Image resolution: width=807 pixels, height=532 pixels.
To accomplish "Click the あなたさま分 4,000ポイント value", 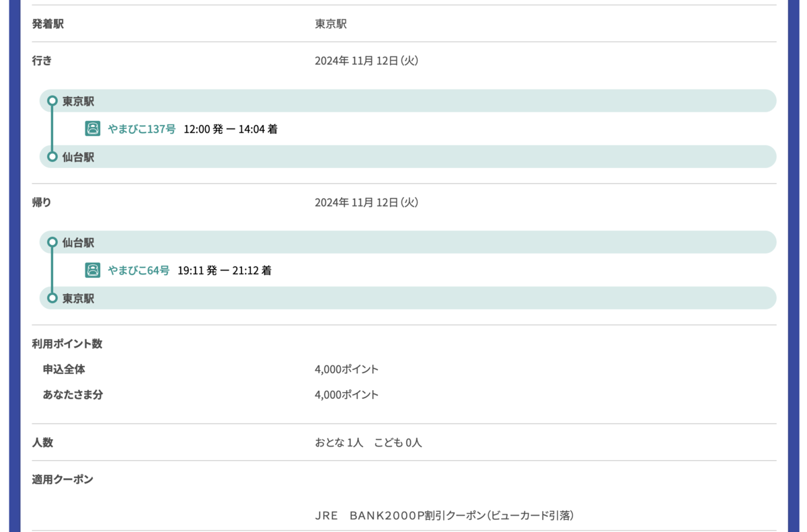I will (x=346, y=395).
